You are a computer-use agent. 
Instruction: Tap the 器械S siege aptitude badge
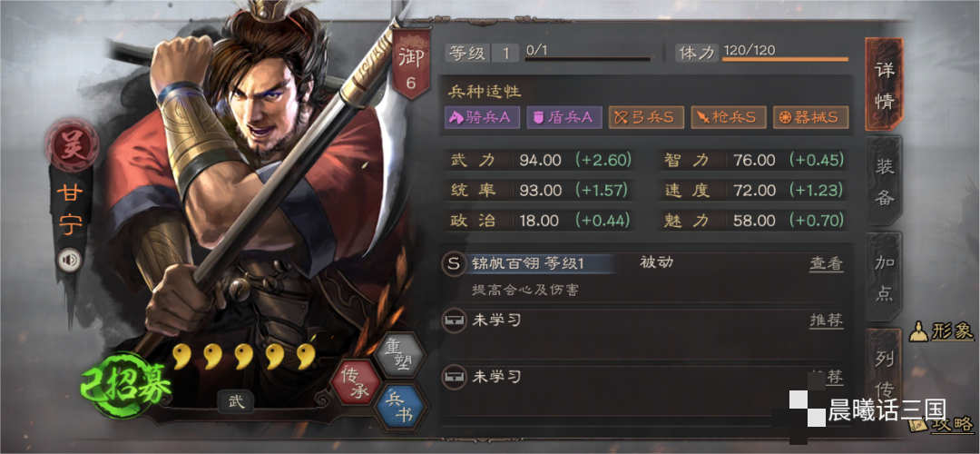coord(810,117)
